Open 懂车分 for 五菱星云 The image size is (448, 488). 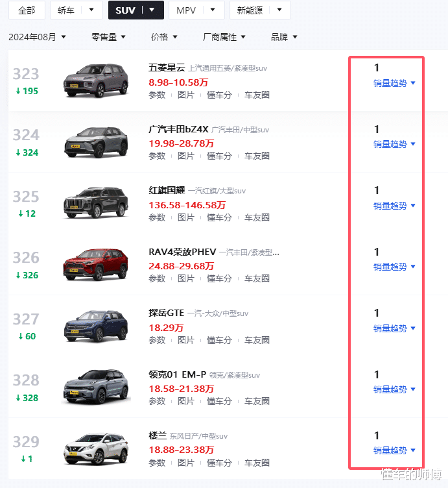tap(220, 95)
